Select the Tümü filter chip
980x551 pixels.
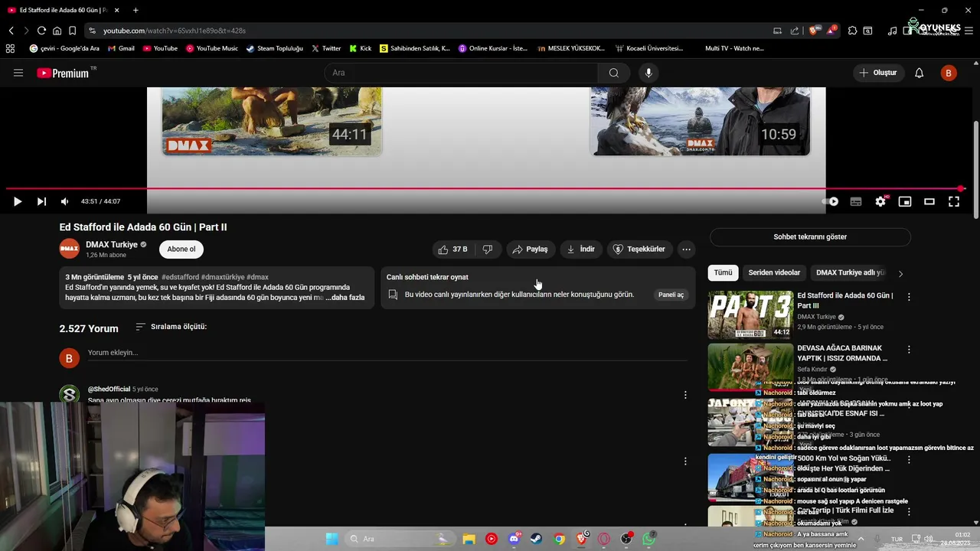723,273
